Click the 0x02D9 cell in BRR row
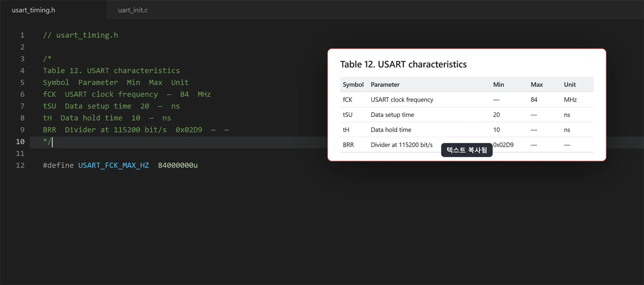The image size is (644, 285). (503, 145)
